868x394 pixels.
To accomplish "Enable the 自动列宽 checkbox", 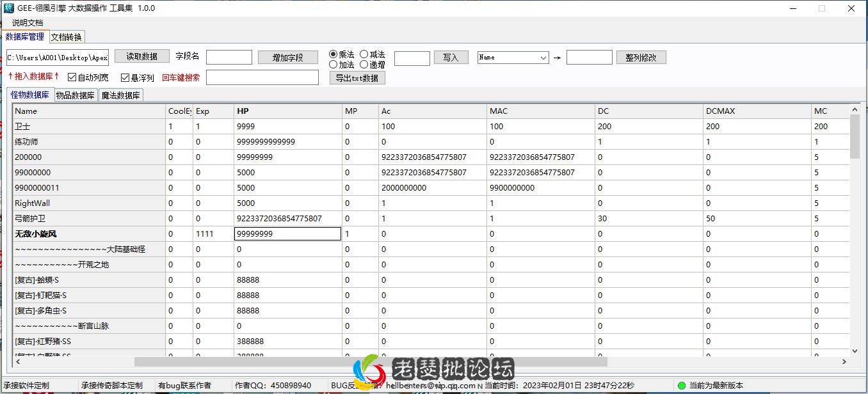I will point(72,77).
